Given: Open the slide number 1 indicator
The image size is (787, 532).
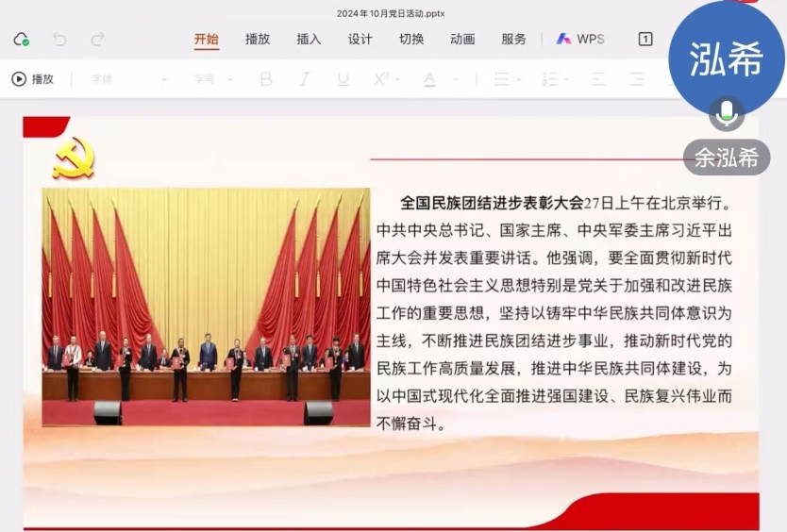Looking at the screenshot, I should point(645,40).
